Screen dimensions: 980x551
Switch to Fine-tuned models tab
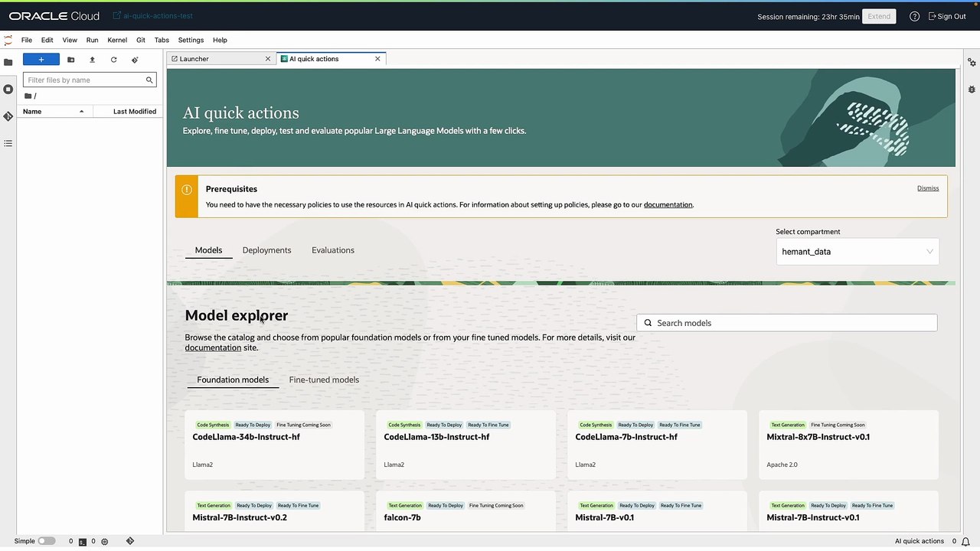[324, 380]
